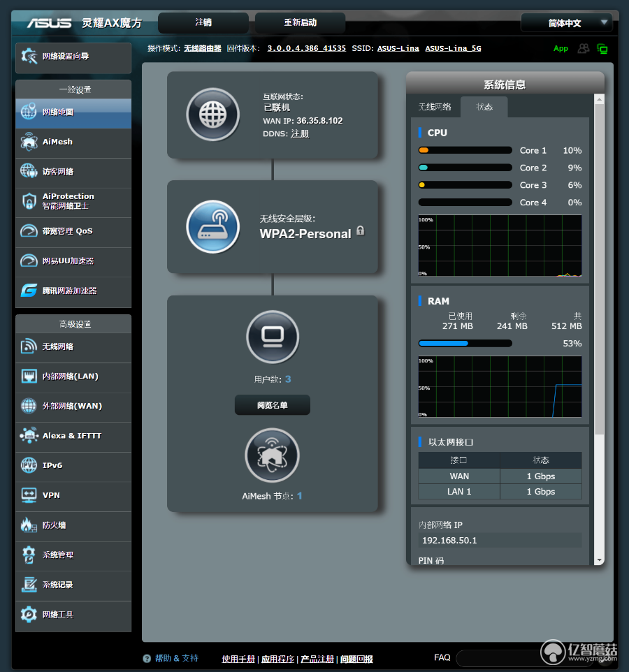This screenshot has height=672, width=629.
Task: Open the AiProtection shield icon
Action: coord(29,201)
